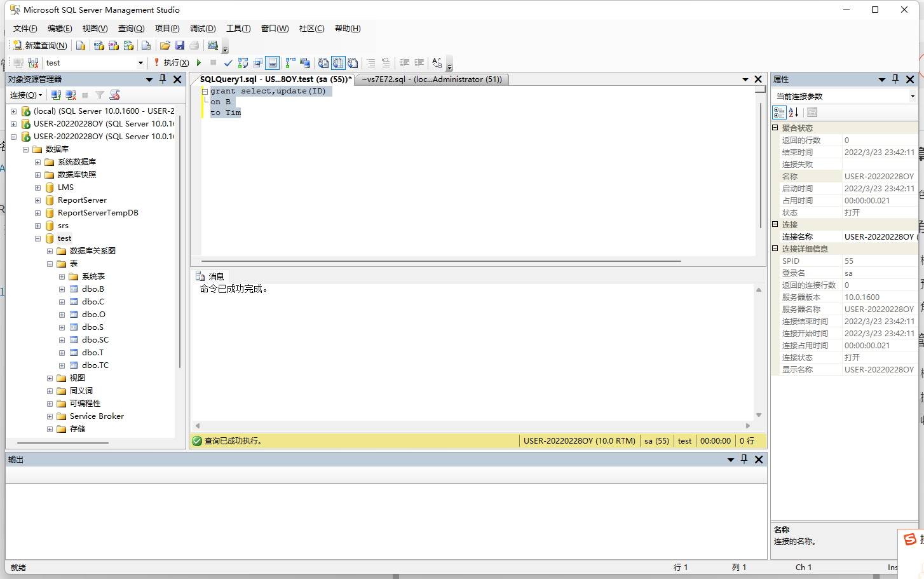Comment out the selected lines icon

[371, 63]
